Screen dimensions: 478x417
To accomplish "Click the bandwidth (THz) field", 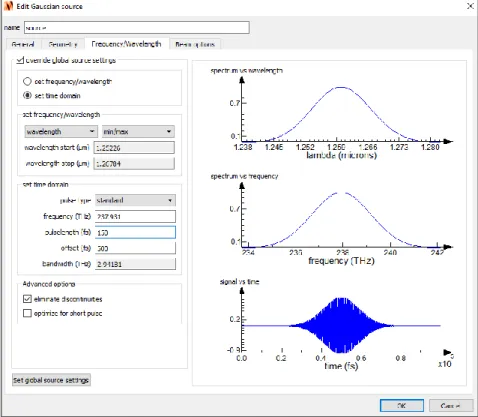I will [x=135, y=264].
